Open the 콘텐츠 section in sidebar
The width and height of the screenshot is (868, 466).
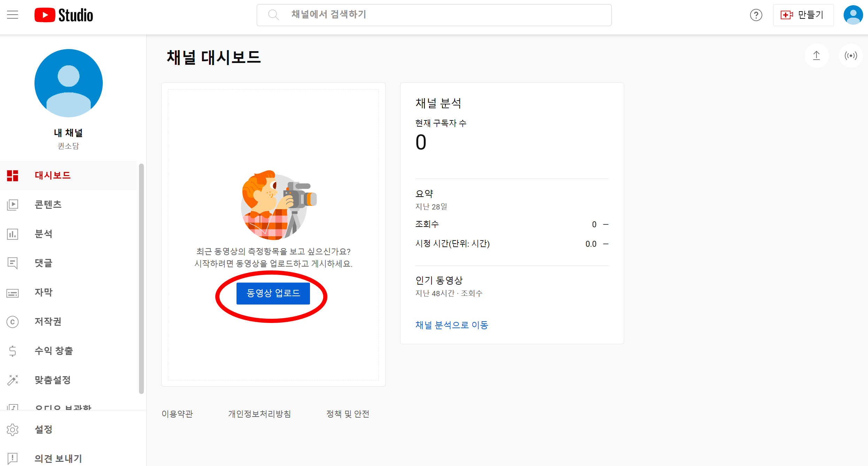pos(48,205)
